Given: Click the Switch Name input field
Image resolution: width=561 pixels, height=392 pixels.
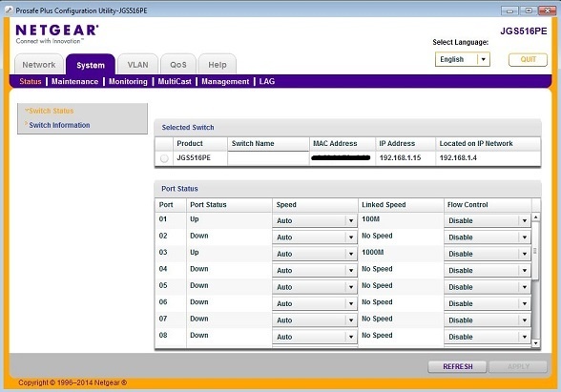Looking at the screenshot, I should pos(268,158).
